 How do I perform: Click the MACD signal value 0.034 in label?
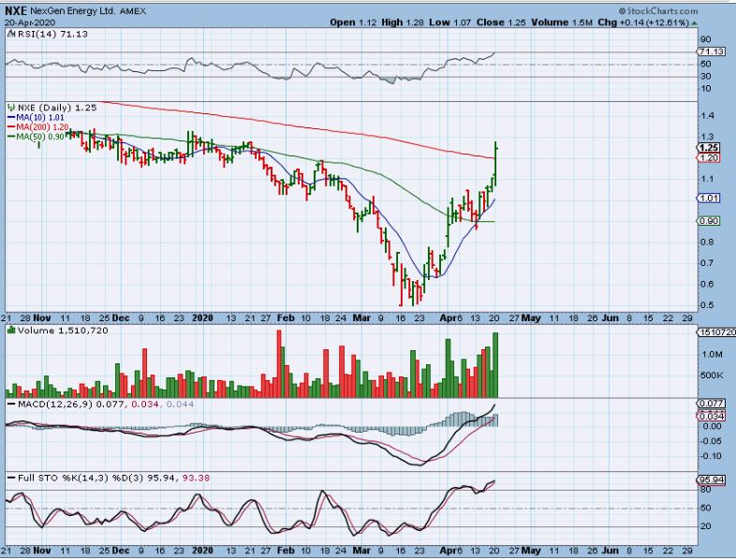(145, 405)
